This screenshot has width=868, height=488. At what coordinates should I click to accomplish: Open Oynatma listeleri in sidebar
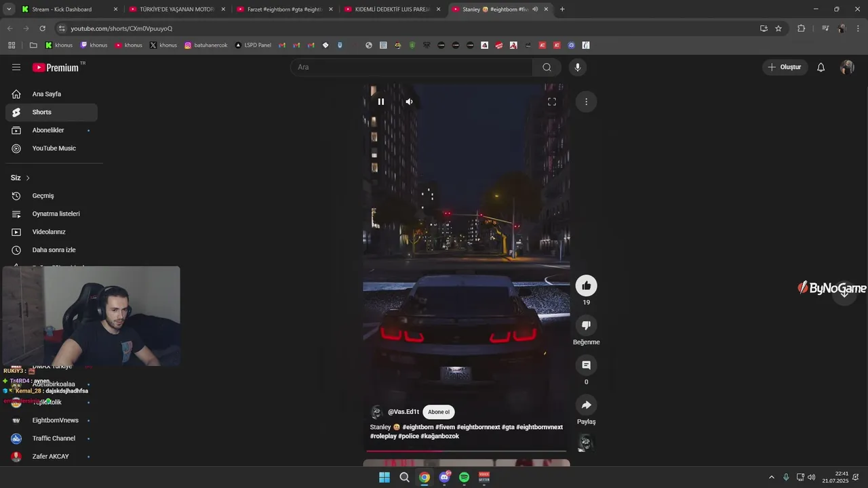52,213
